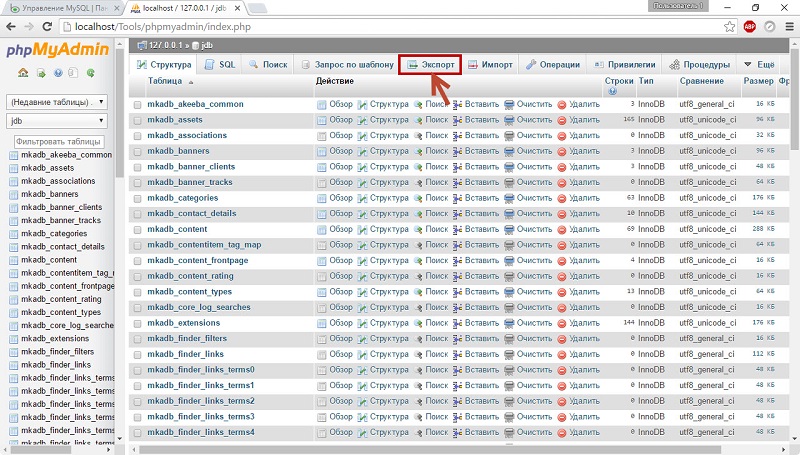
Task: Expand the Ещё menu tab
Action: (759, 65)
